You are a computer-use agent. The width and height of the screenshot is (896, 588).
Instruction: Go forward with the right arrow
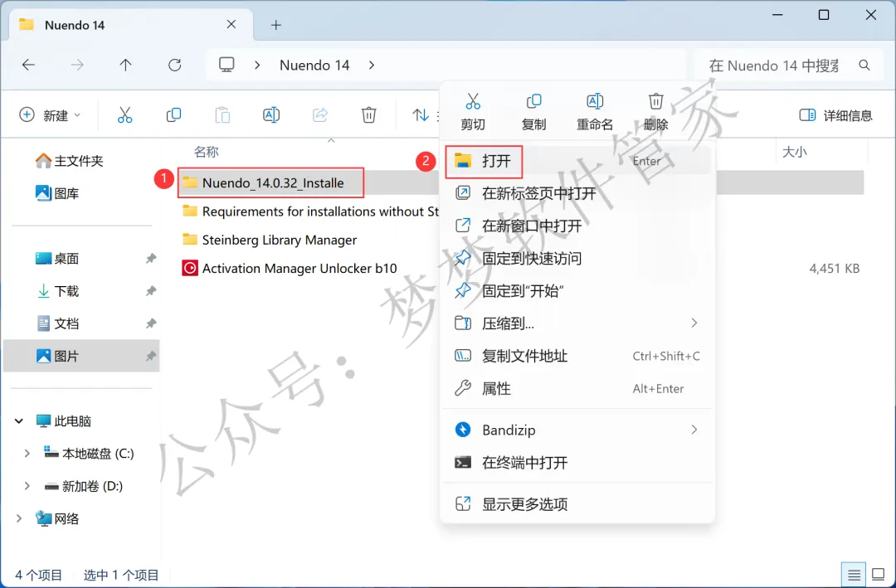(76, 66)
